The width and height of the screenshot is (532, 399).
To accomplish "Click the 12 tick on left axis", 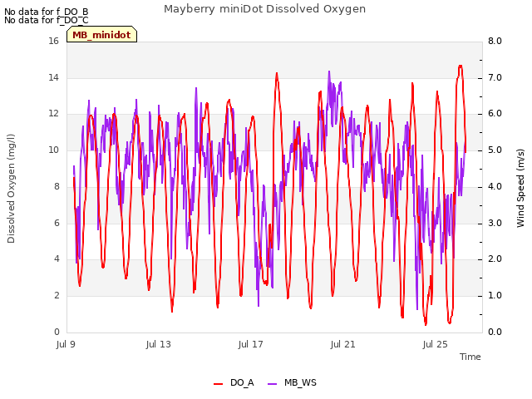I will coord(53,114).
